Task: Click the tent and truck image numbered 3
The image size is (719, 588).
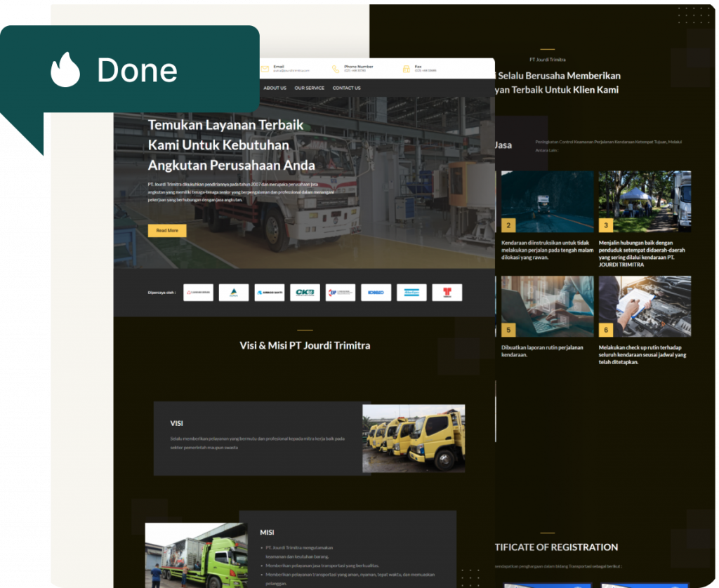Action: (645, 201)
